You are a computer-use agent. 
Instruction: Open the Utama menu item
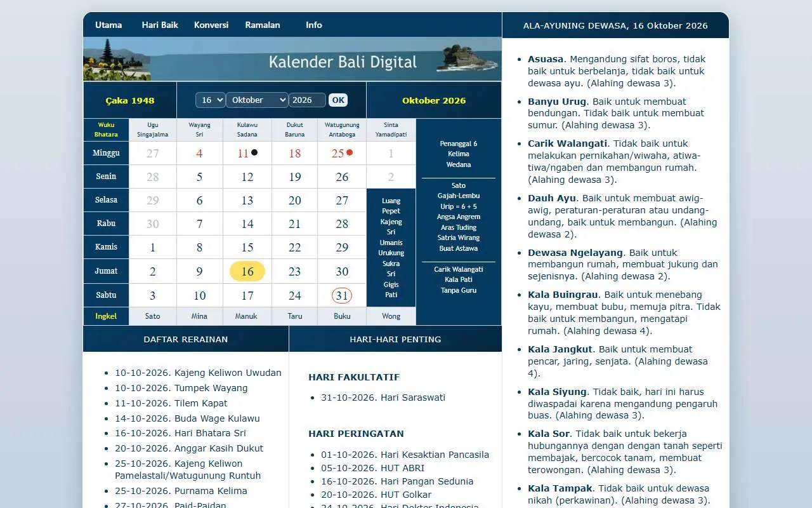(x=108, y=25)
